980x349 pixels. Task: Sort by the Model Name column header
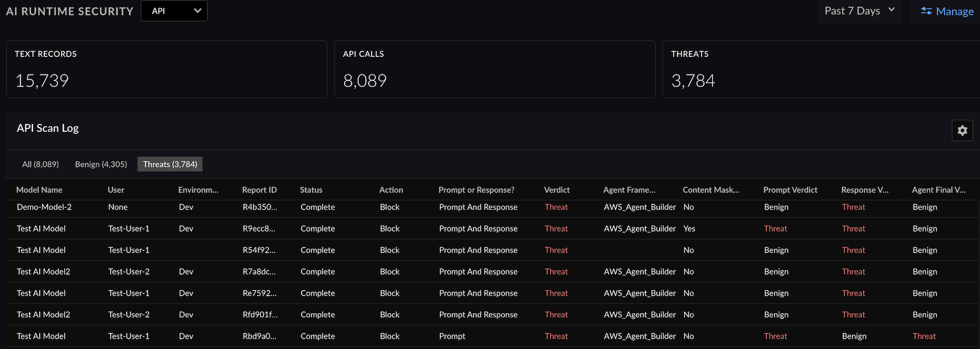tap(39, 190)
